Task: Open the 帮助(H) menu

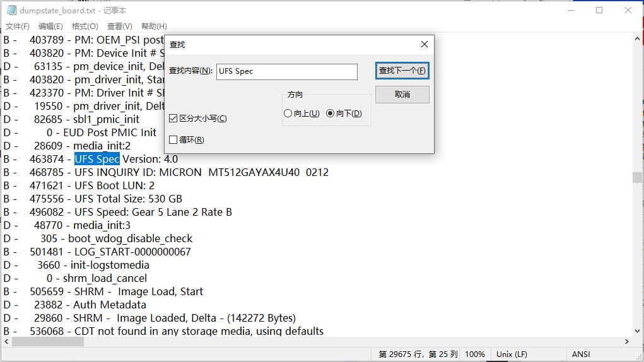Action: pos(154,26)
